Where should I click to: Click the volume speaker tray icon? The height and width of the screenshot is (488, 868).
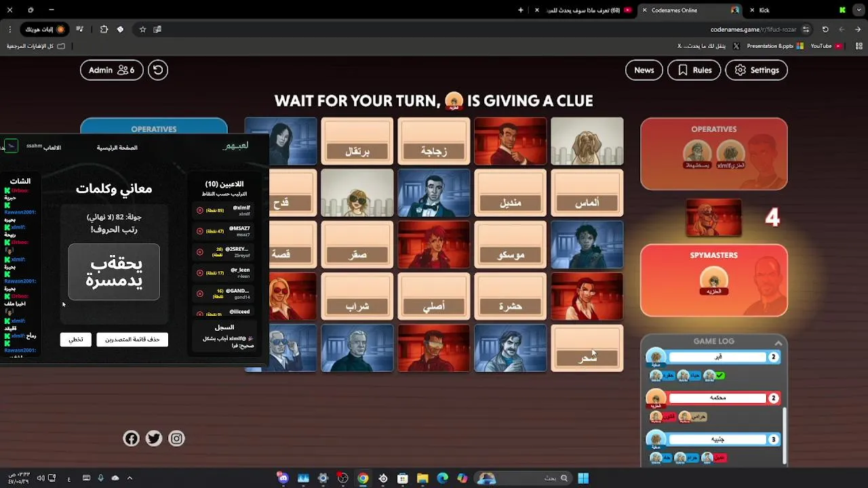coord(41,478)
